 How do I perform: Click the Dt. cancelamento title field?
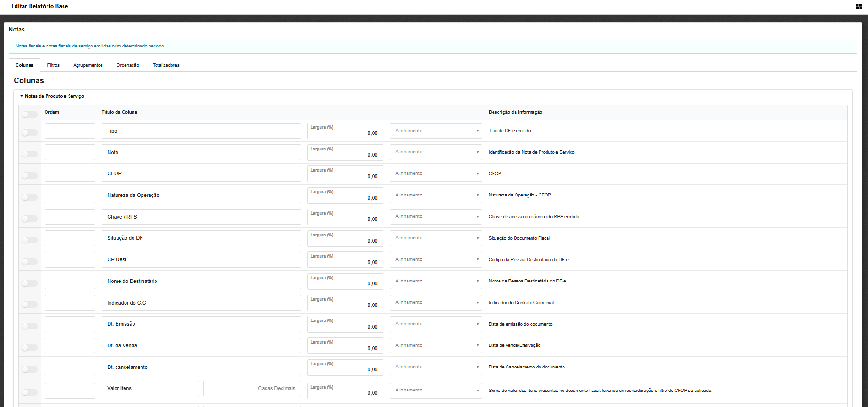(201, 368)
